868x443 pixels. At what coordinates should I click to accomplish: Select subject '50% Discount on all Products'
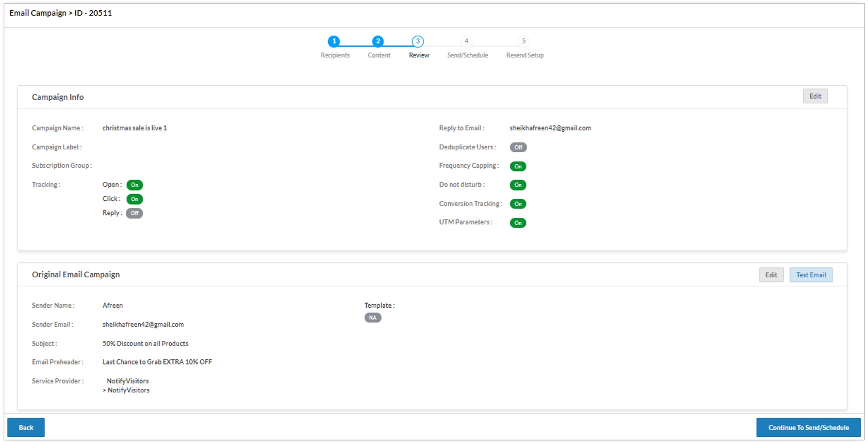pos(145,344)
